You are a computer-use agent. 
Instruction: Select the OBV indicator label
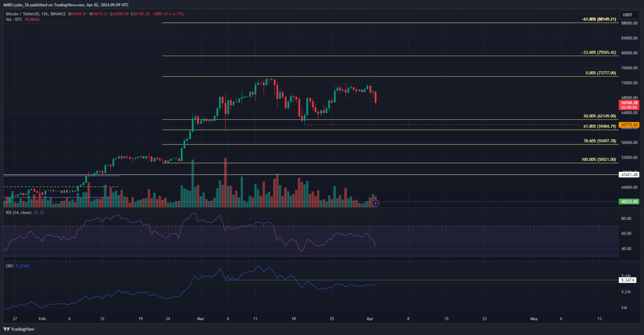click(8, 265)
